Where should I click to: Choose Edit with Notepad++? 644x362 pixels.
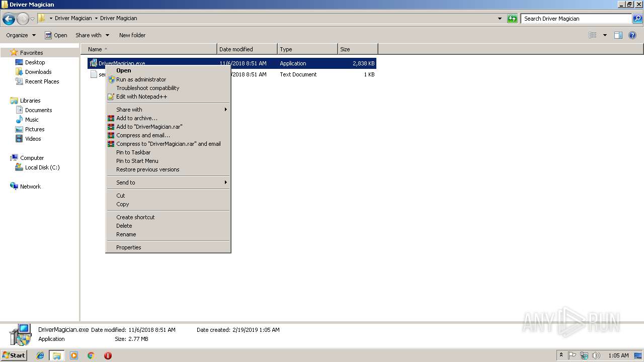click(168, 97)
